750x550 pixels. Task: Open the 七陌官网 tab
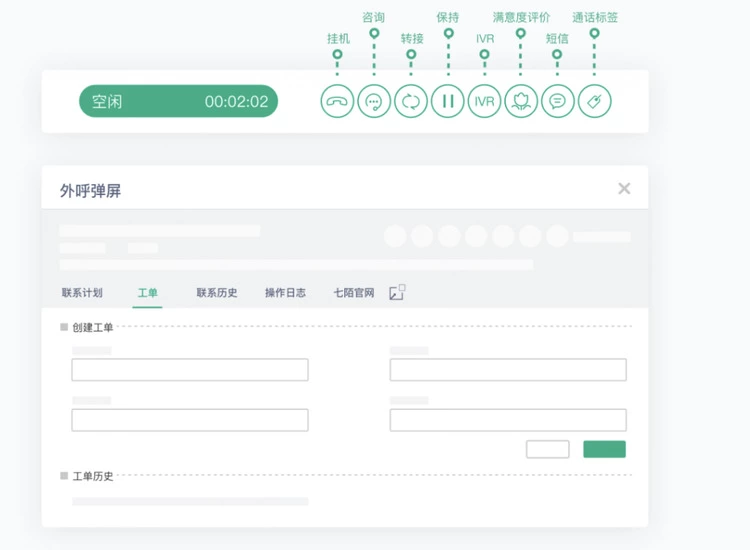(x=354, y=293)
